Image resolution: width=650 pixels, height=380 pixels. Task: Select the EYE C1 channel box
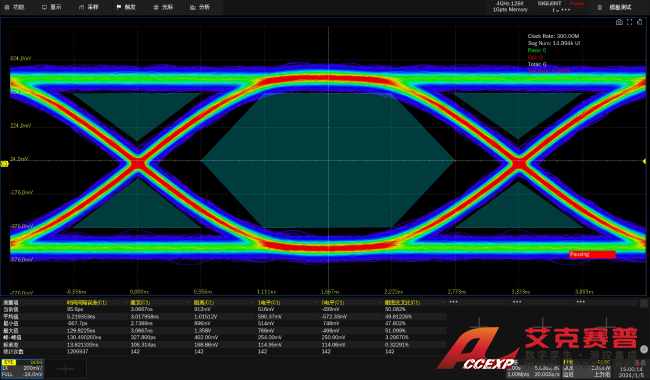click(22, 368)
